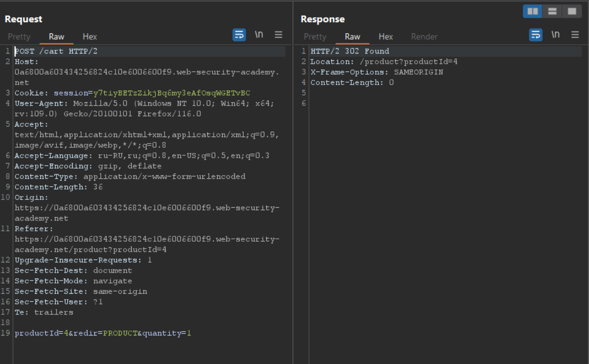Toggle word wrap in the Request panel
This screenshot has width=589, height=364.
point(239,35)
